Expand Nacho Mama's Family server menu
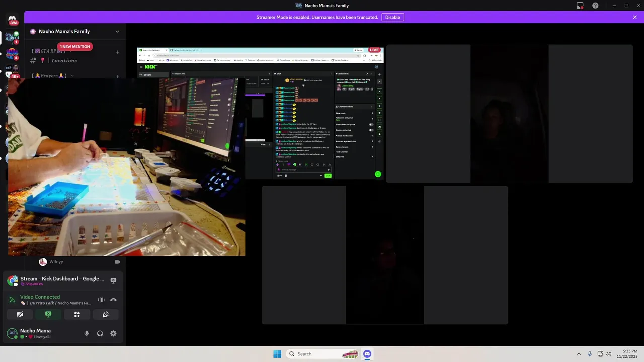Image resolution: width=644 pixels, height=362 pixels. tap(74, 31)
